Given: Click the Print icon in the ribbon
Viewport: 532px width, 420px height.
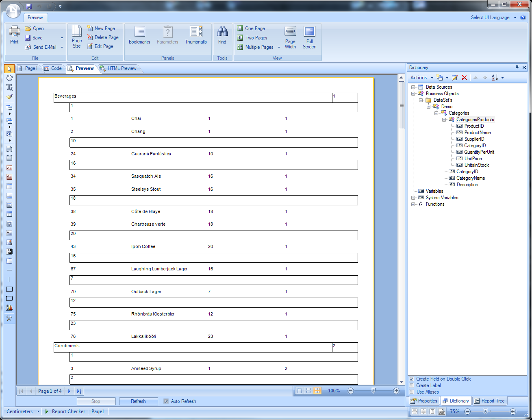Looking at the screenshot, I should coord(14,35).
